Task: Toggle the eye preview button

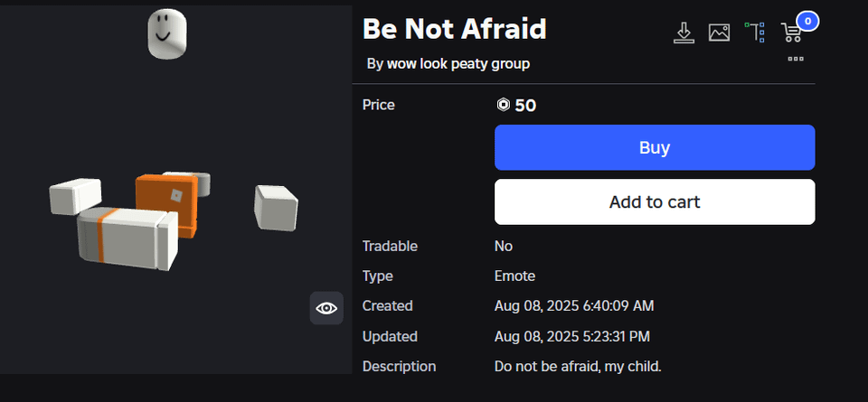Action: pos(326,308)
